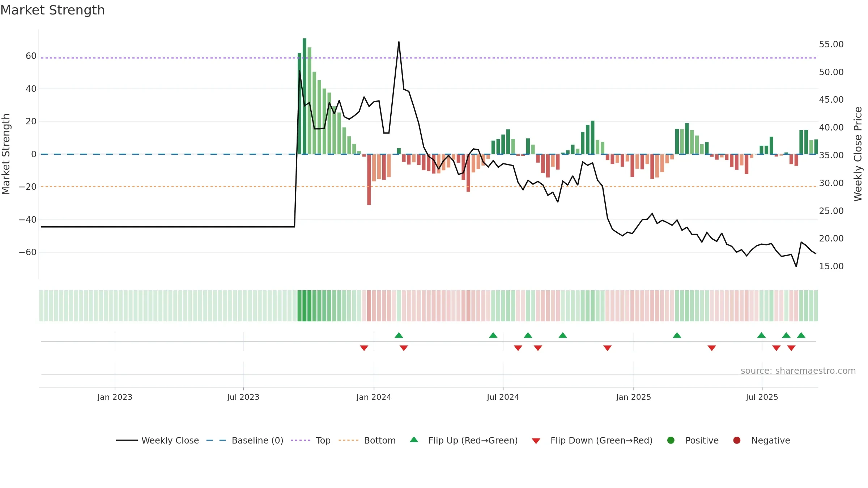Click the blue dashed Baseline sample in legend
This screenshot has width=868, height=488.
pyautogui.click(x=216, y=440)
